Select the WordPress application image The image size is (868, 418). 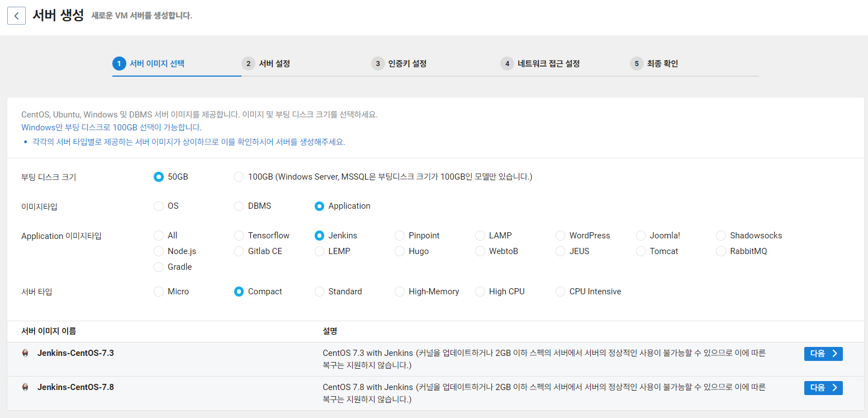(561, 236)
